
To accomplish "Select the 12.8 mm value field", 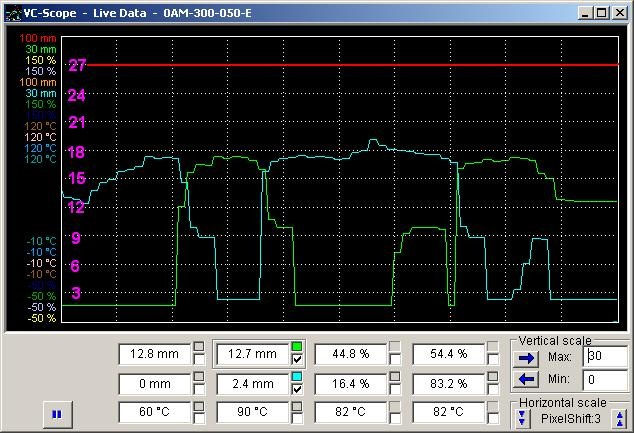I will (x=154, y=354).
